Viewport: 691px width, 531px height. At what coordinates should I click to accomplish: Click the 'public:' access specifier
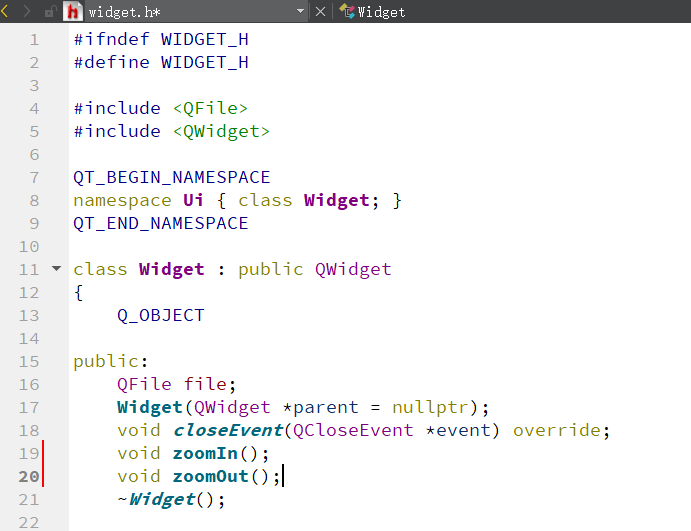tap(111, 361)
